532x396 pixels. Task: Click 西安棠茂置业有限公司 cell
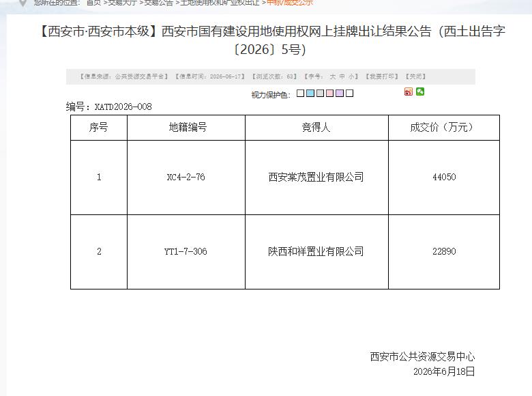point(316,177)
